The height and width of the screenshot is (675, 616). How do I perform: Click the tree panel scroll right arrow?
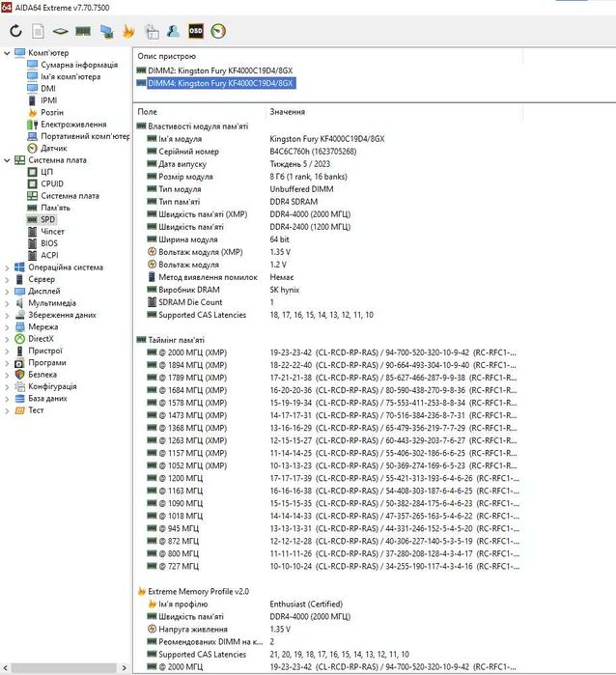[124, 668]
